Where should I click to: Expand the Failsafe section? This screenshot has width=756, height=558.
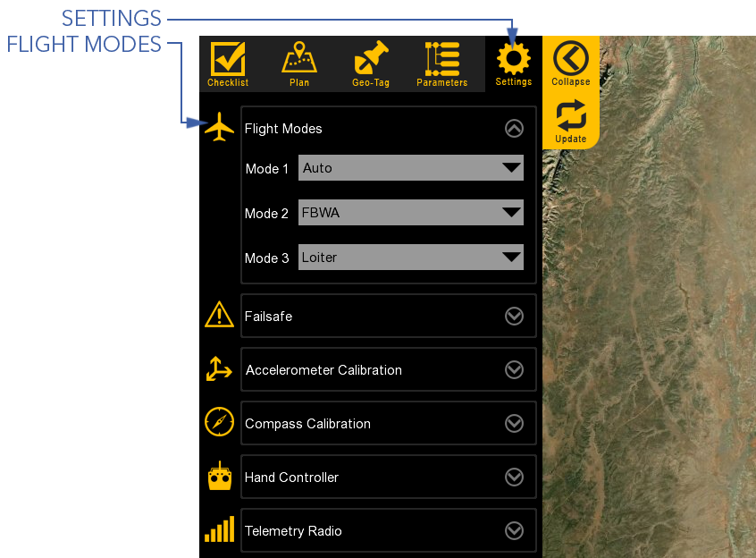(514, 315)
